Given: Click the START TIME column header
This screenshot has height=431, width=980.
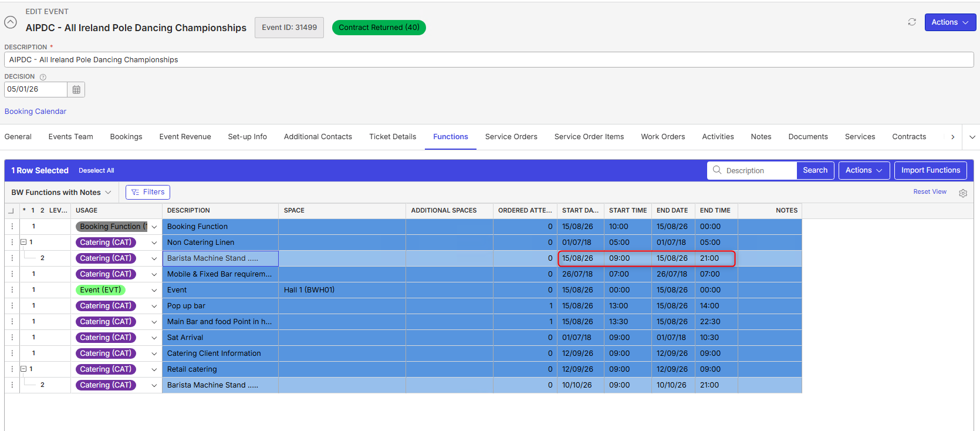Looking at the screenshot, I should (628, 211).
